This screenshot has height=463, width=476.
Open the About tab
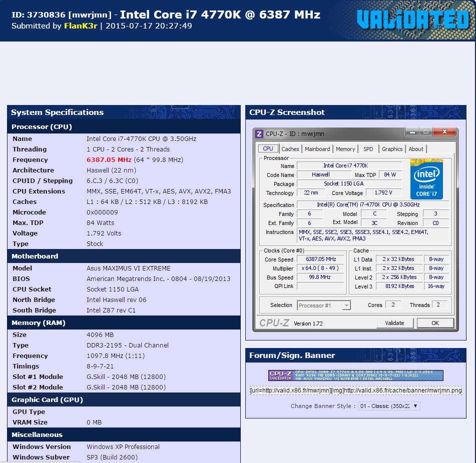tap(416, 149)
